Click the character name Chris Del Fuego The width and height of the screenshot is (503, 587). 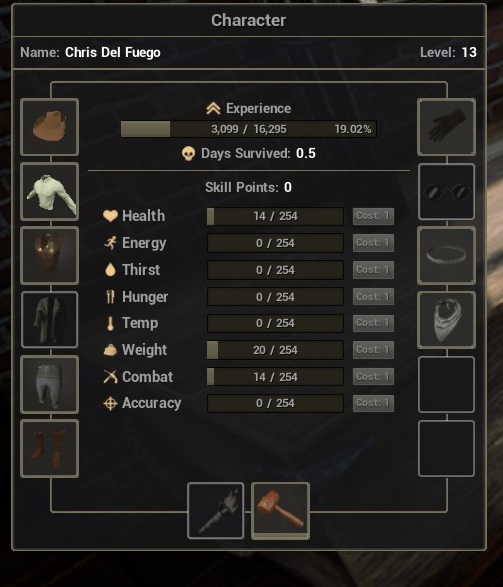point(113,52)
